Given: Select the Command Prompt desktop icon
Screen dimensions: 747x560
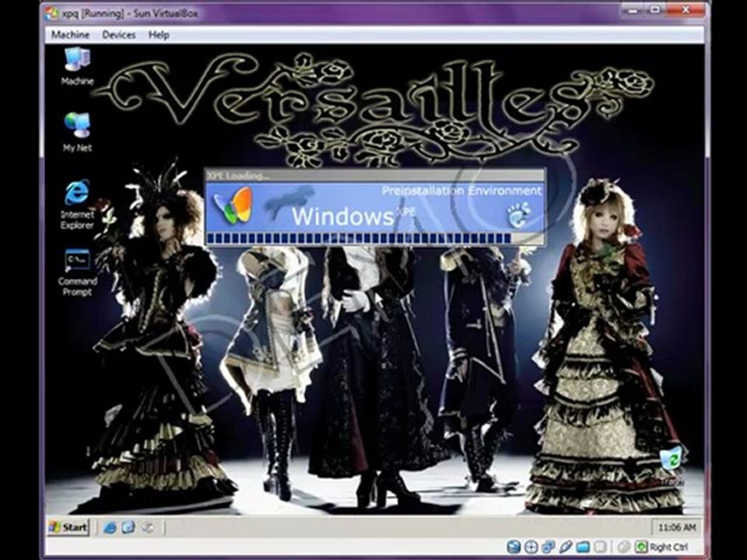Looking at the screenshot, I should (77, 273).
